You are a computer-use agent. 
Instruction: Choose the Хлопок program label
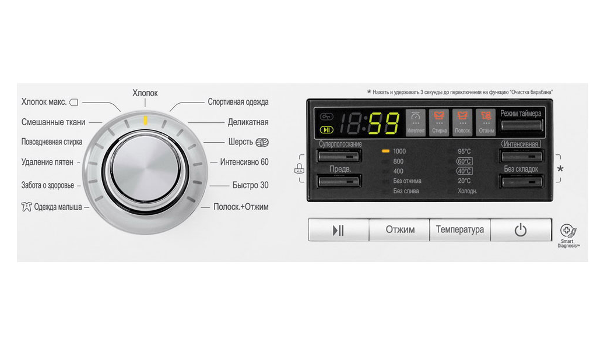pos(145,93)
